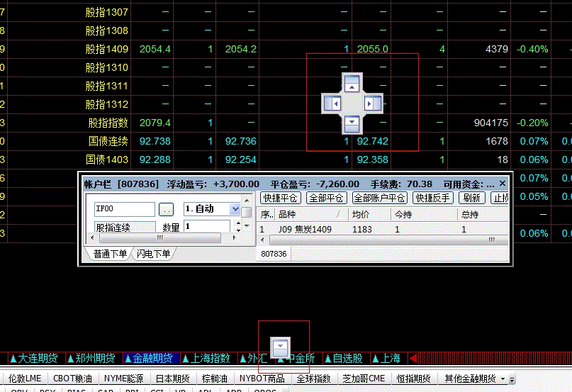Image resolution: width=572 pixels, height=392 pixels.
Task: Click the browse button beside IF00 field
Action: pos(166,209)
